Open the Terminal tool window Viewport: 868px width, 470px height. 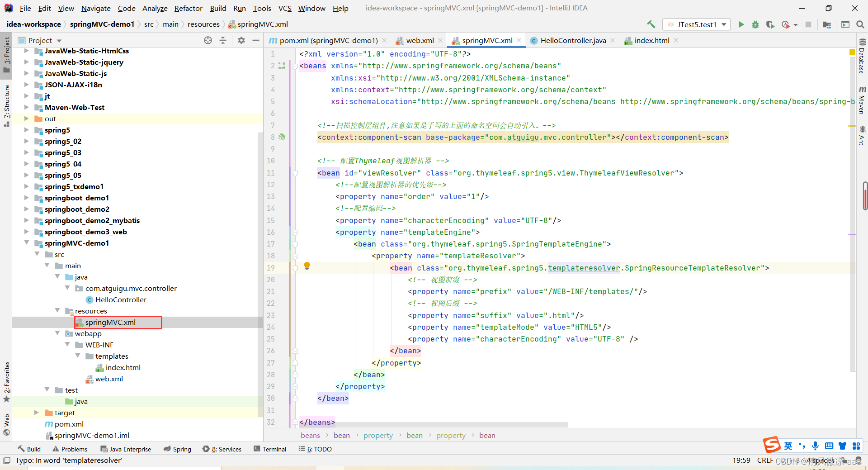click(x=270, y=449)
